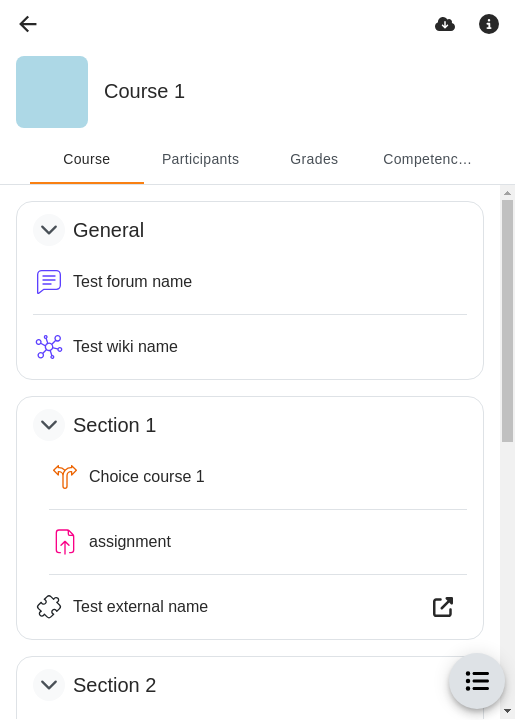515x720 pixels.
Task: Collapse Section 1
Action: (x=49, y=425)
